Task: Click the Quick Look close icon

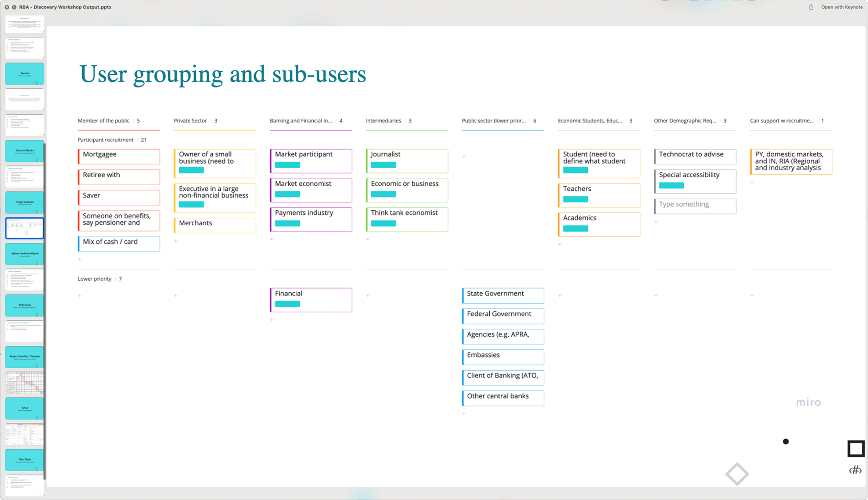Action: (7, 7)
